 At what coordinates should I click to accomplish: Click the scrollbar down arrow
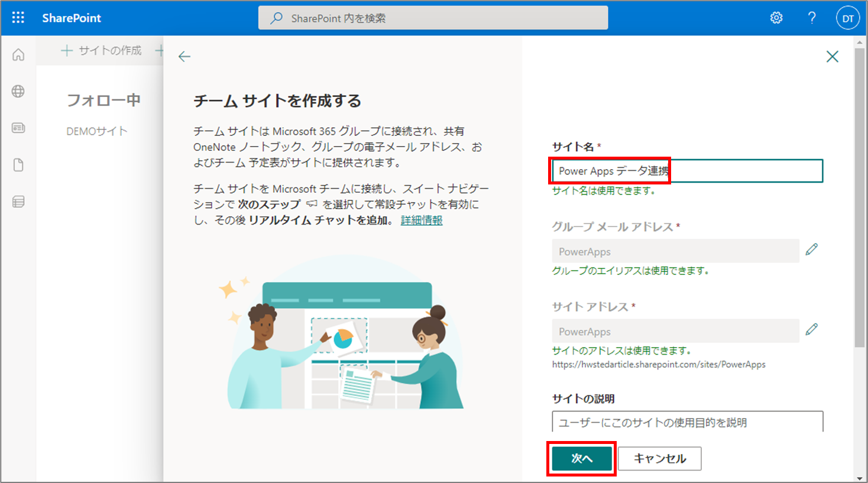tap(860, 478)
